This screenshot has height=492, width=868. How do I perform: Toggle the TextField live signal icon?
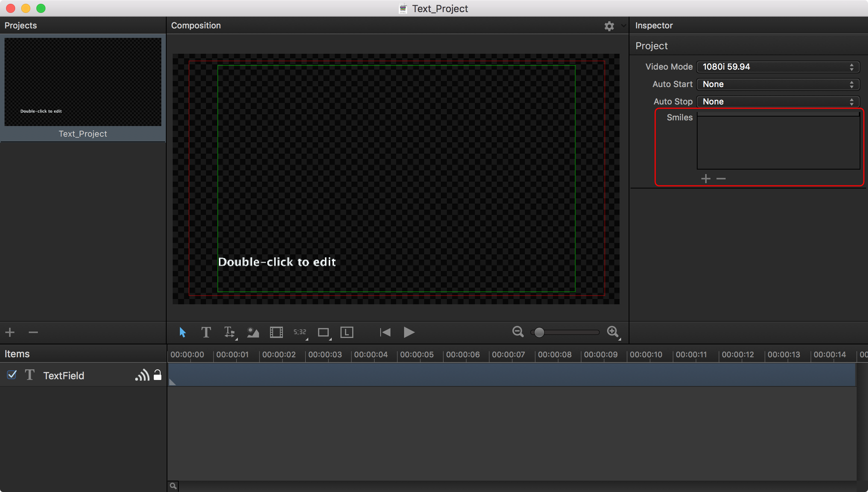coord(142,375)
